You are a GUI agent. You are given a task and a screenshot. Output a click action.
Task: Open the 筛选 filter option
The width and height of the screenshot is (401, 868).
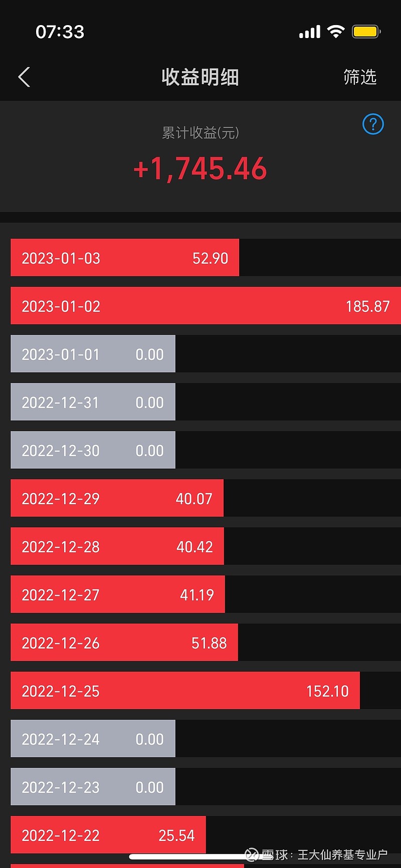[x=359, y=77]
